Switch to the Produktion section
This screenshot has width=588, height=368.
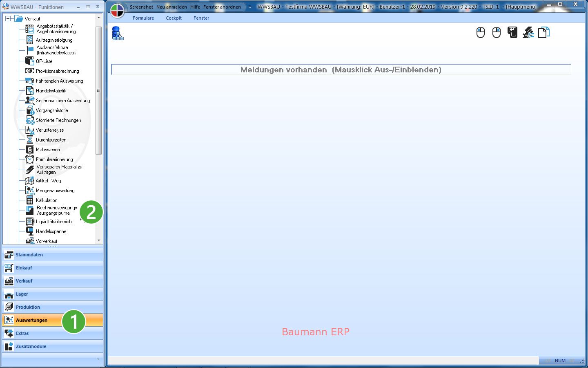(53, 307)
